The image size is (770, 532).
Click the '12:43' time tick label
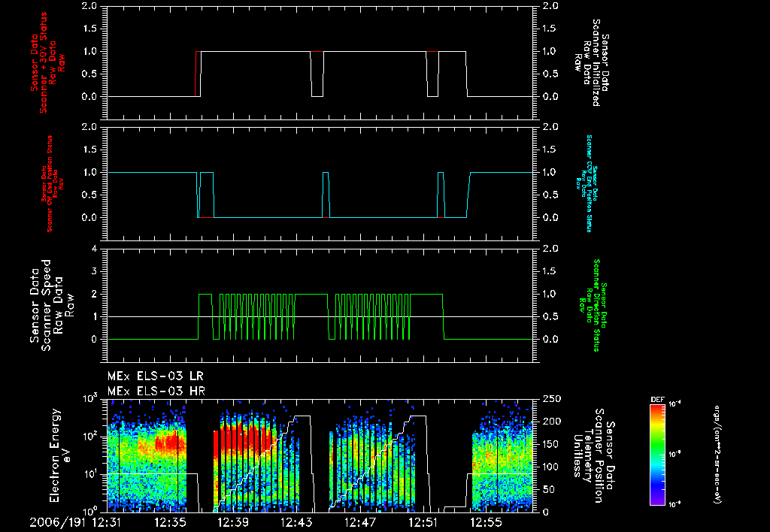coord(296,522)
